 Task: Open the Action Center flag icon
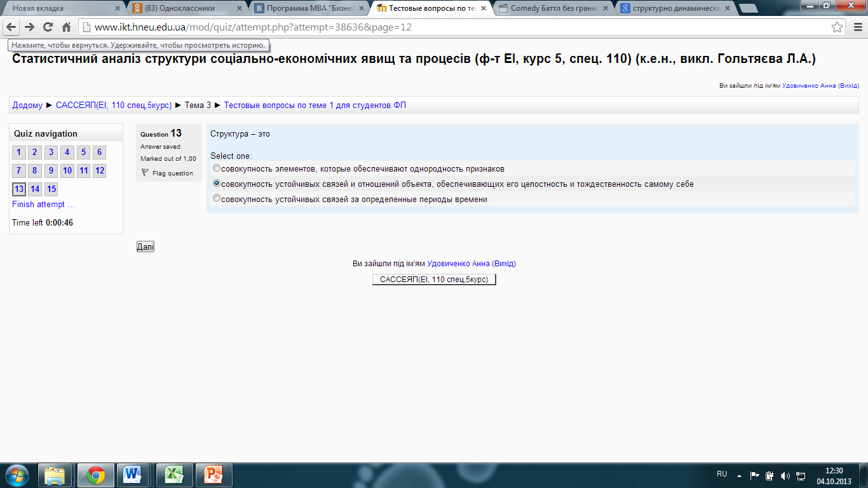coord(755,475)
